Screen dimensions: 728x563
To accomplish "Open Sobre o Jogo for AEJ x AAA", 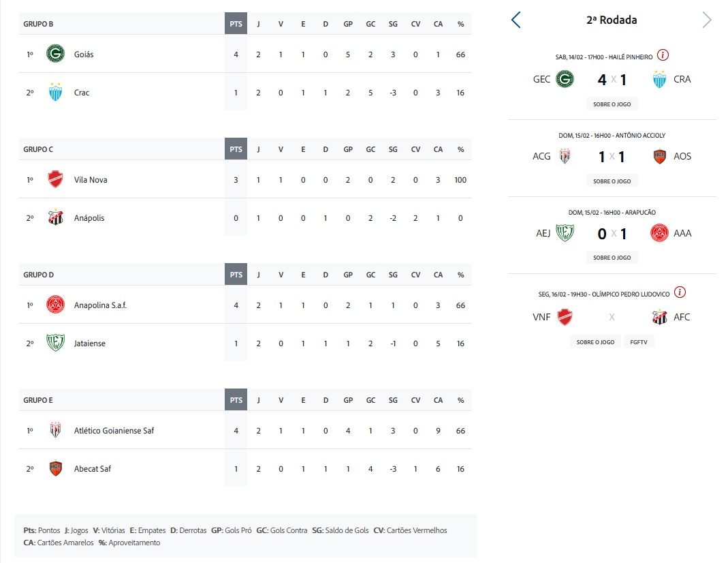I will click(x=612, y=258).
